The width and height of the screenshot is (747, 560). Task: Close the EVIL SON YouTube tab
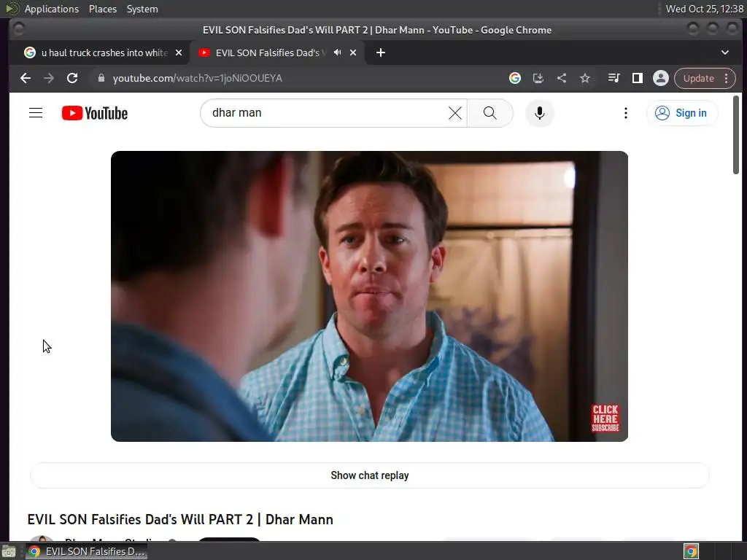[353, 52]
